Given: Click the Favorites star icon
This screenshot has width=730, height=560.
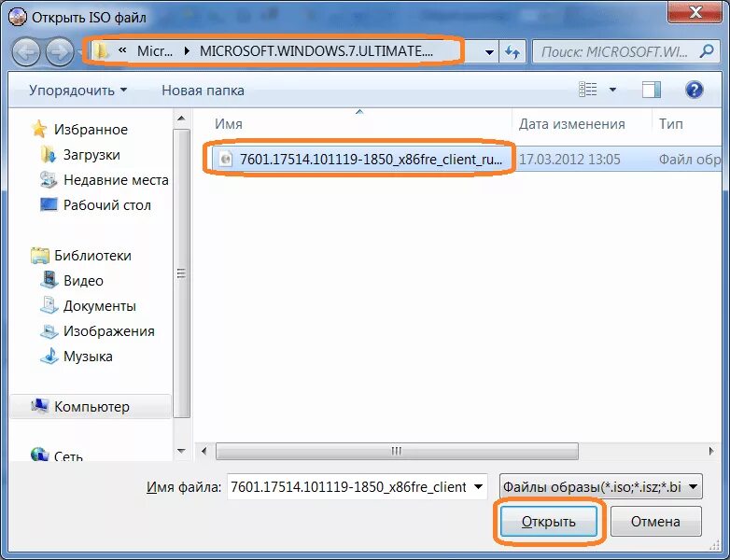Looking at the screenshot, I should click(x=39, y=129).
